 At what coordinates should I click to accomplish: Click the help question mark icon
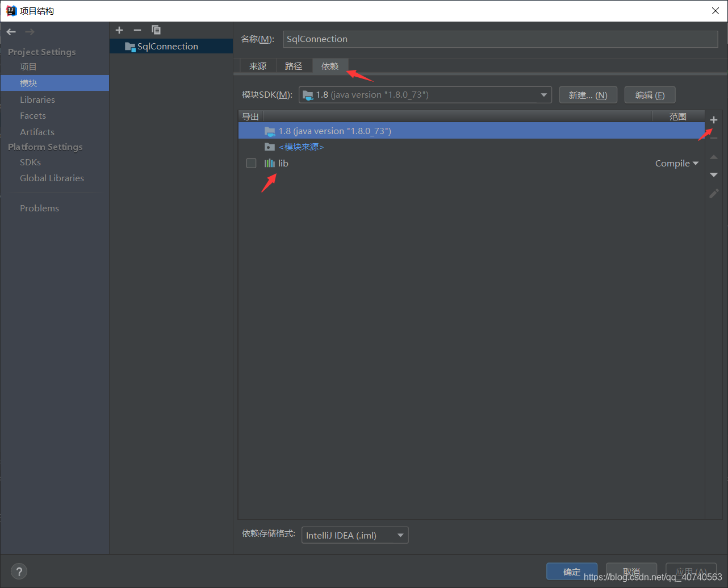tap(19, 571)
